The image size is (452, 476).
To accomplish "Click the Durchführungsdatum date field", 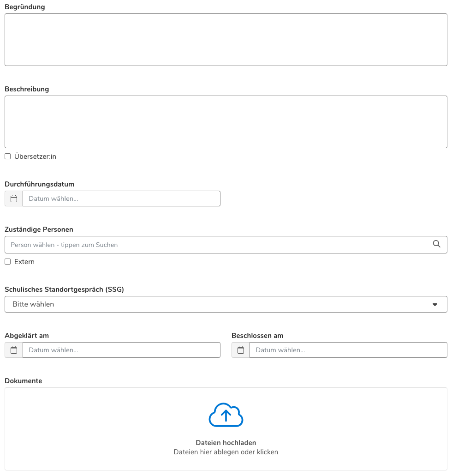I will [x=121, y=199].
